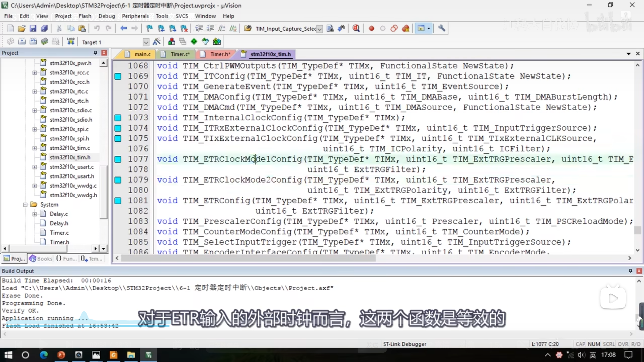Toggle the bookmark marker on line 1077
Viewport: 644px width, 362px height.
click(x=118, y=159)
